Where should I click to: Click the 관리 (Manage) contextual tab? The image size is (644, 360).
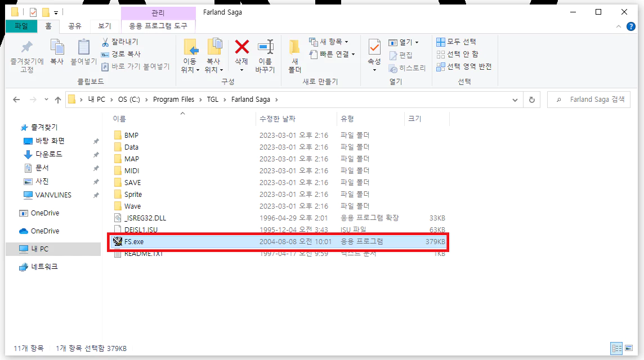click(x=158, y=13)
